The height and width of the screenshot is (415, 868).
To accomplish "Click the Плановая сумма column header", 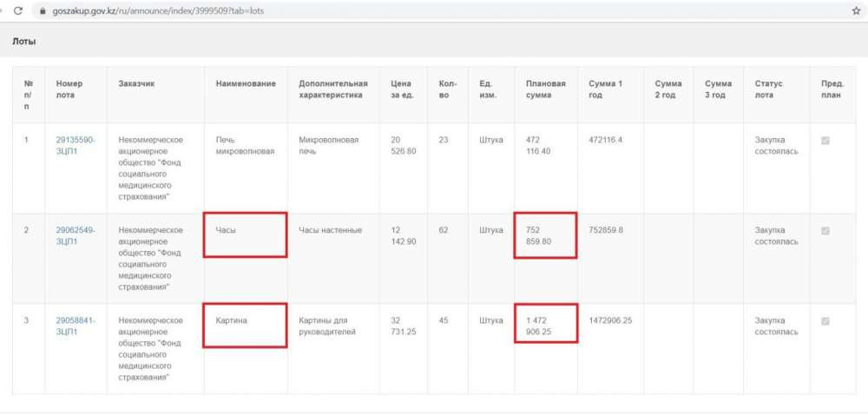I will (545, 89).
